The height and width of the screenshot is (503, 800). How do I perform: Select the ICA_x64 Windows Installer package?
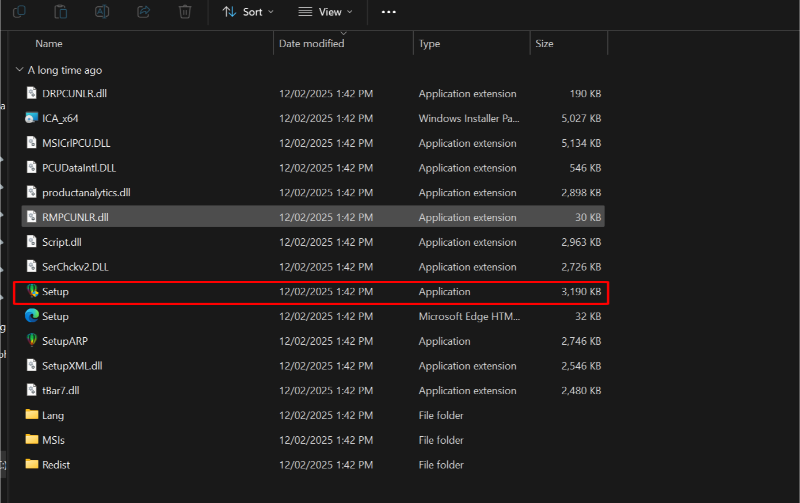pyautogui.click(x=60, y=118)
